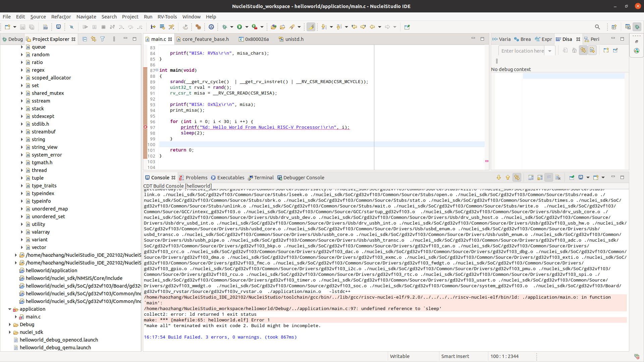
Task: Click Collapse All in Project Explorer
Action: click(85, 39)
